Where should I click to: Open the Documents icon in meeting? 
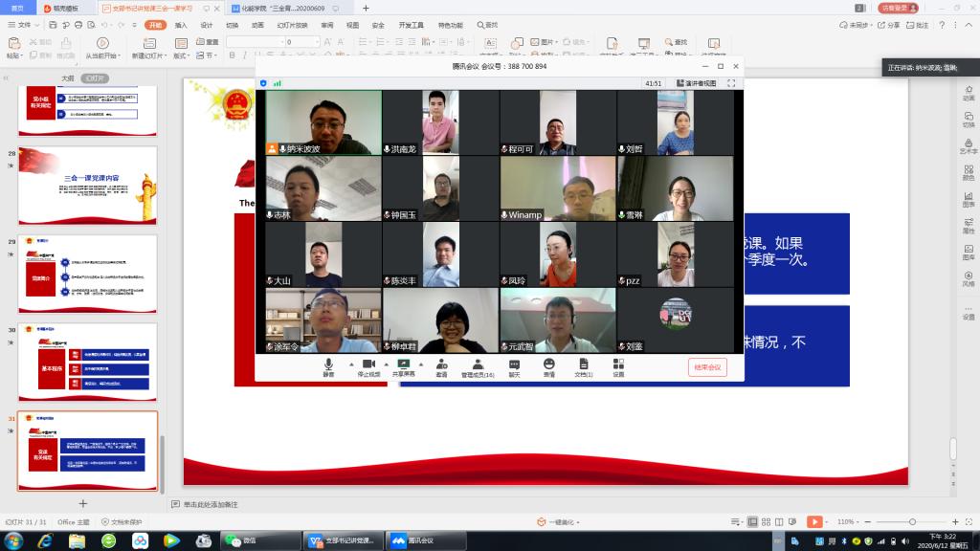[583, 364]
